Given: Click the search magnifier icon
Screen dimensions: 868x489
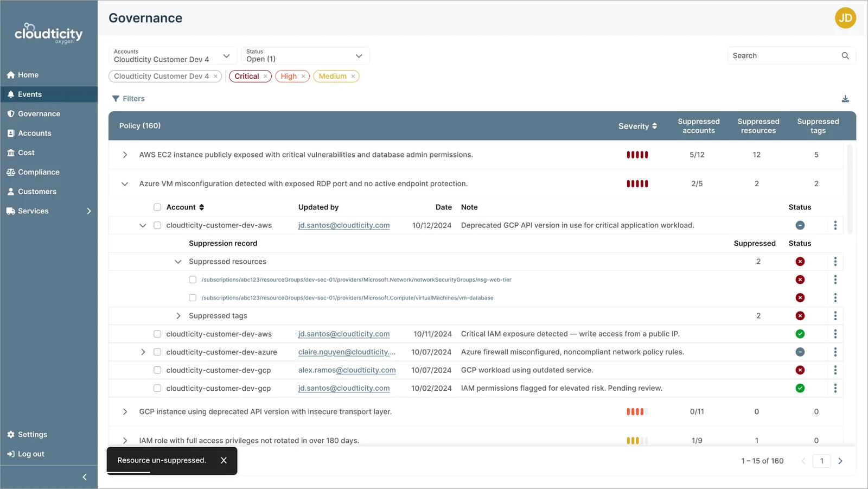Looking at the screenshot, I should (x=845, y=56).
